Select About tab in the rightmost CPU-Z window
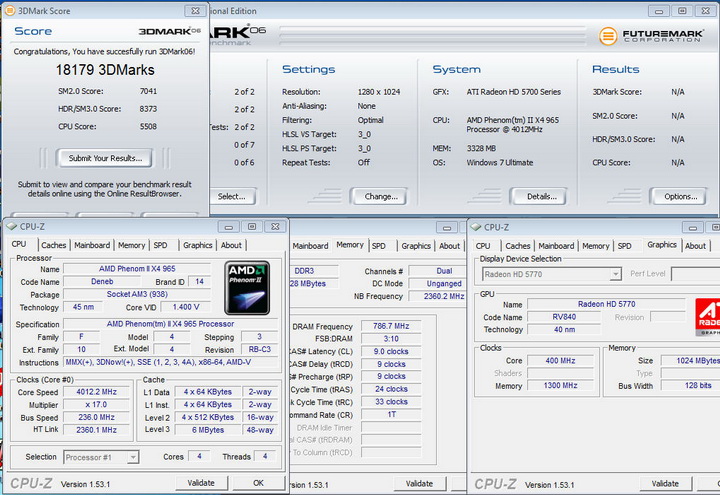 pos(695,245)
